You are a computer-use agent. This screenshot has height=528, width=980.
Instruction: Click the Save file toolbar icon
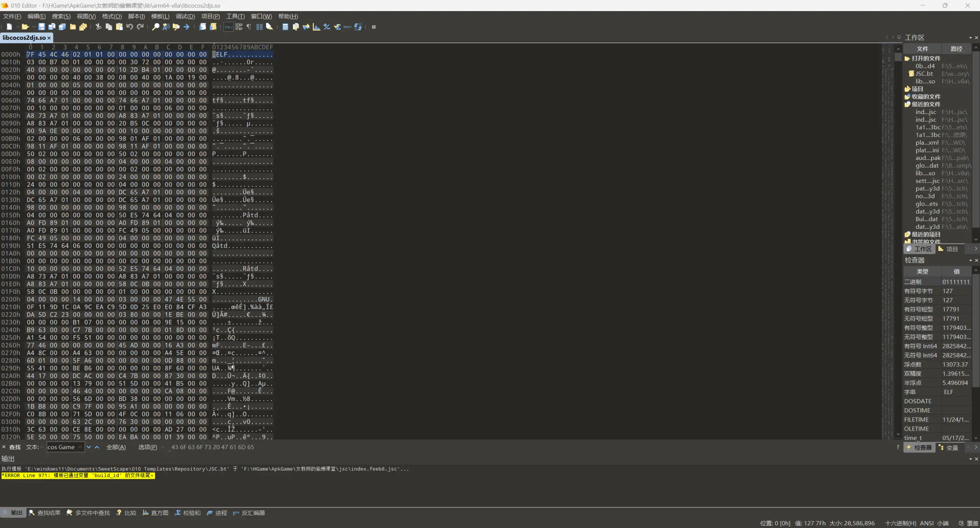coord(41,27)
